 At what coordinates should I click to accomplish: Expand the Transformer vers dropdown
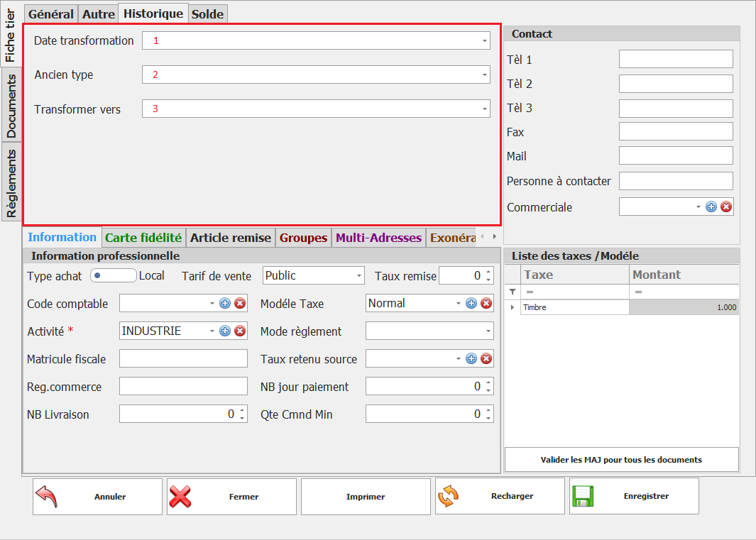point(485,109)
